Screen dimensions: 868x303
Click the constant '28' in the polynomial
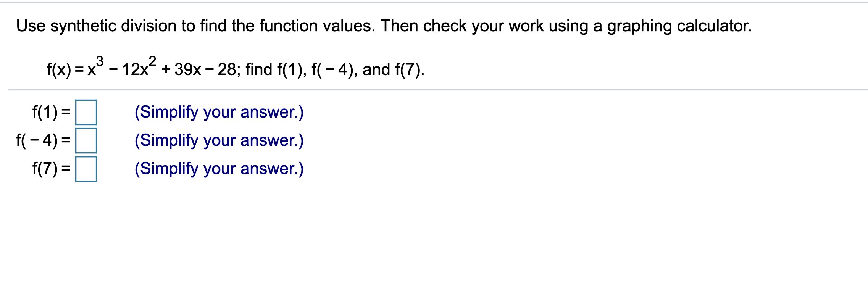[x=227, y=70]
